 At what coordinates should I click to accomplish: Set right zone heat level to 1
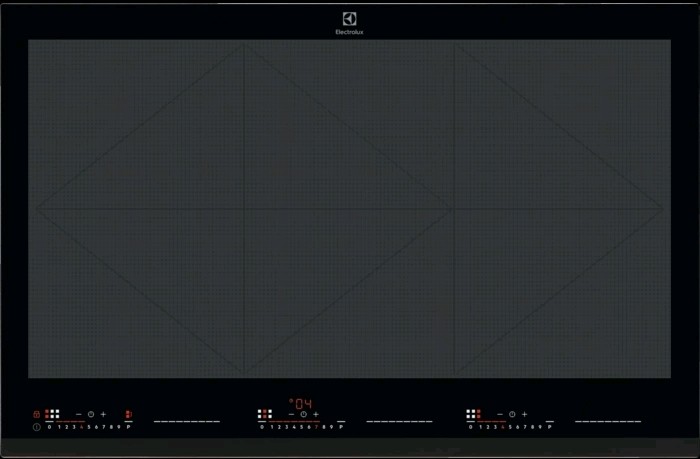(480, 427)
